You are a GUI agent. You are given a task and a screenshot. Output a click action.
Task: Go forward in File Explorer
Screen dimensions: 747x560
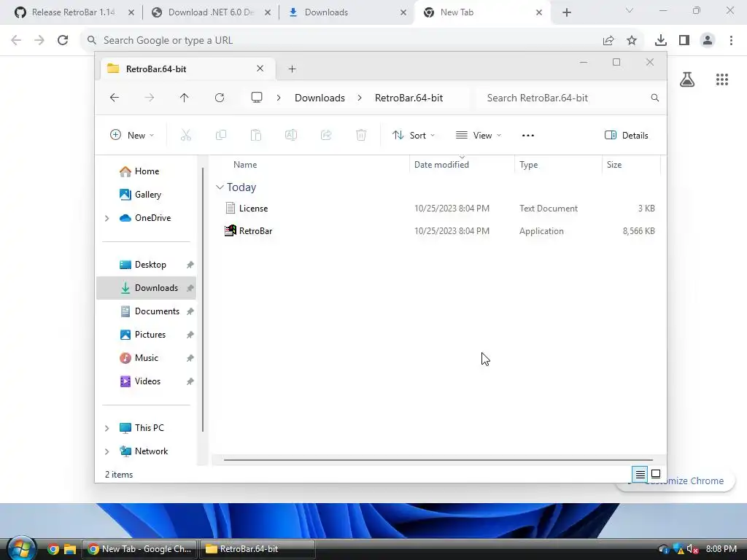[149, 98]
